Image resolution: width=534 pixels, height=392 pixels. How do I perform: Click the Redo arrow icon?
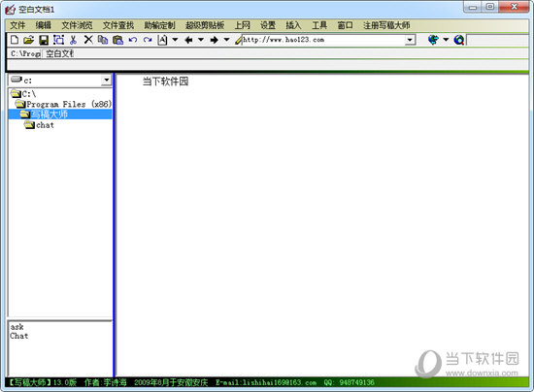click(148, 40)
